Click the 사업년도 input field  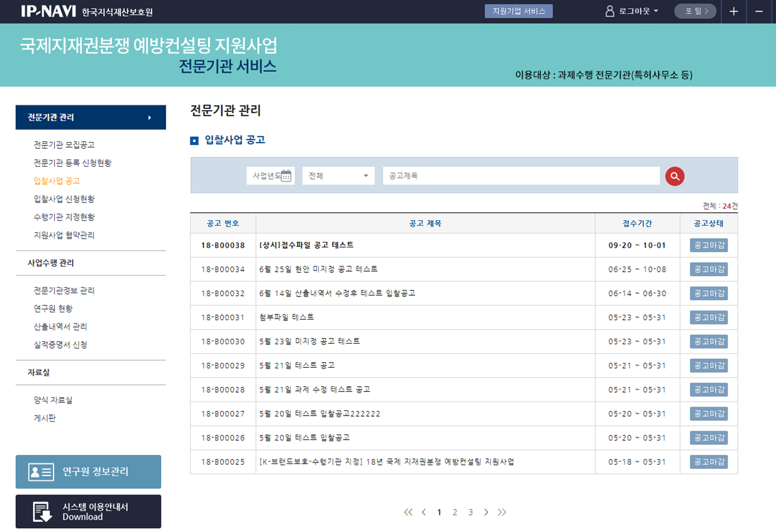[x=271, y=176]
